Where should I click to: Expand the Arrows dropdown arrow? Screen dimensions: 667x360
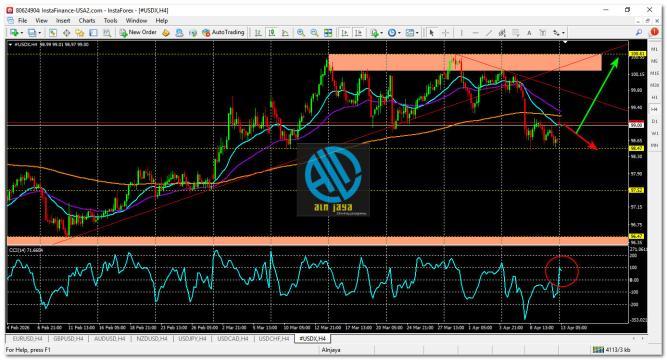(x=563, y=33)
